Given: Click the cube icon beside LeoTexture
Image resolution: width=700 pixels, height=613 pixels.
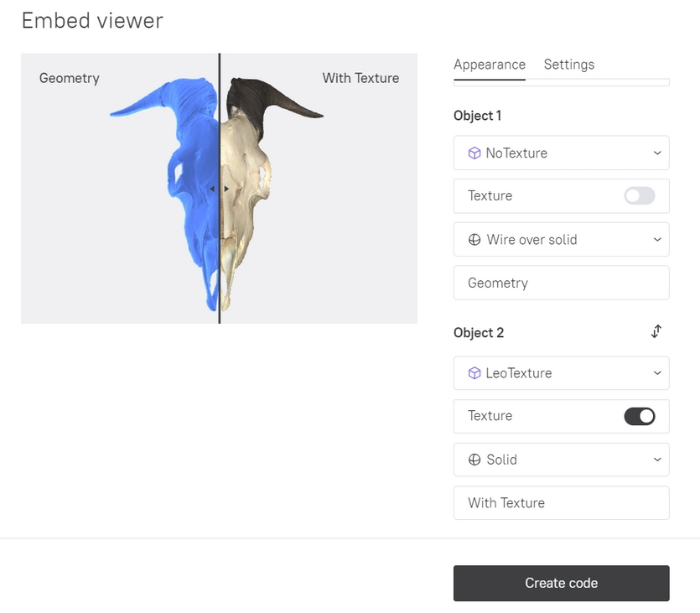Looking at the screenshot, I should click(474, 373).
